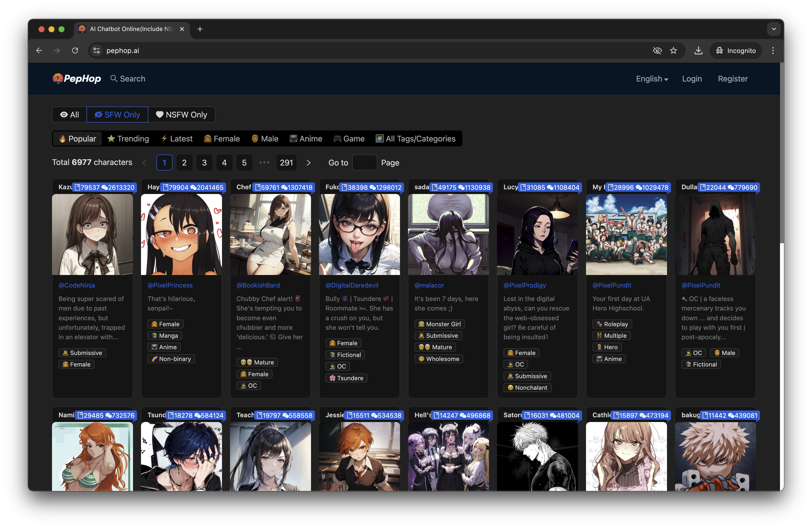Expand the tab search chevron dropdown
812x528 pixels.
click(x=773, y=29)
